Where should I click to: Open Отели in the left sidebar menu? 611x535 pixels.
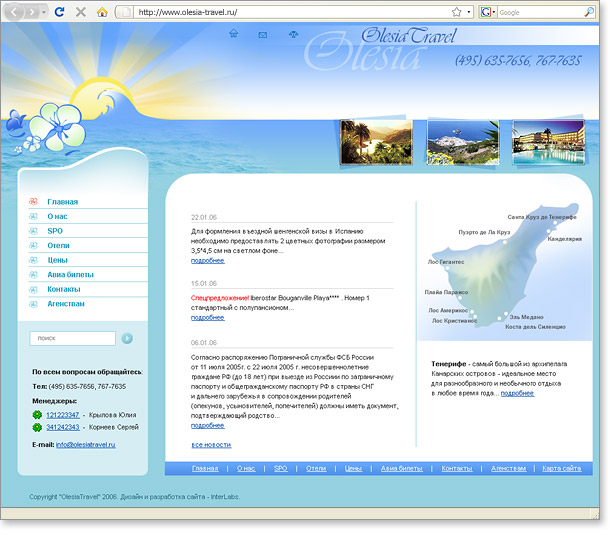[x=58, y=245]
